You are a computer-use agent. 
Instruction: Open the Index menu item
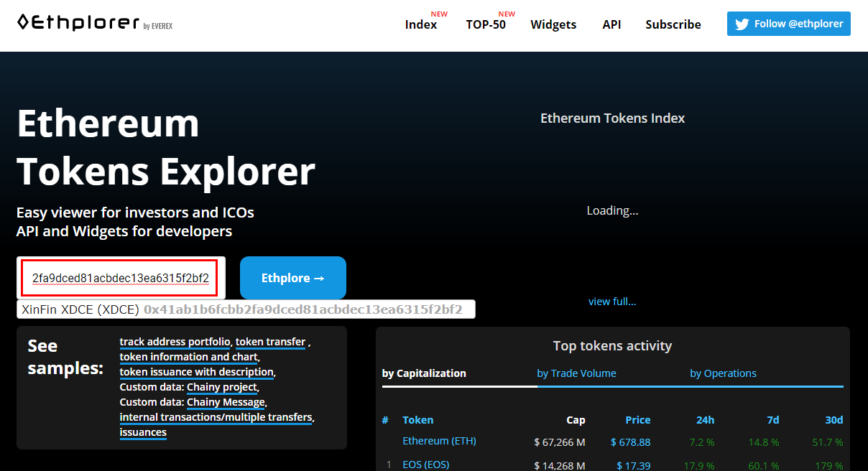(421, 24)
